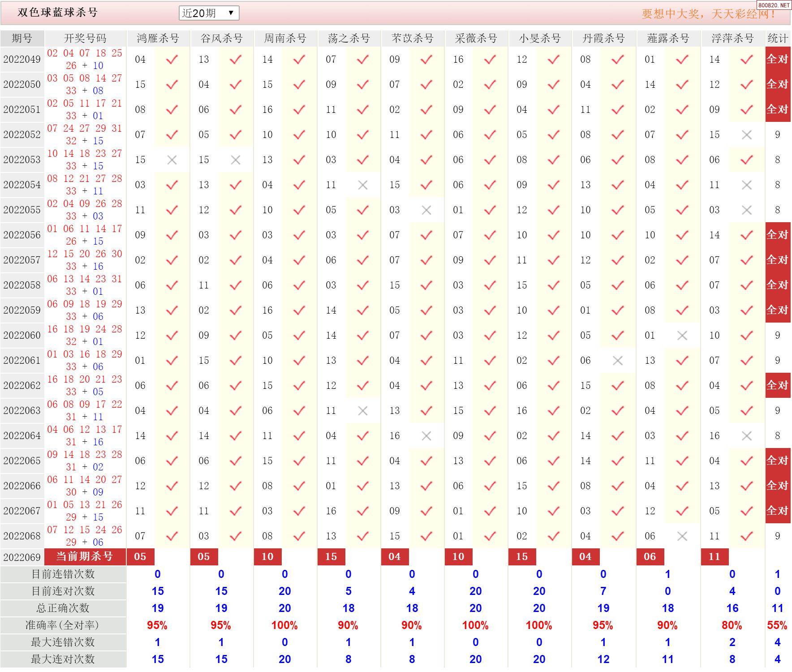Image resolution: width=792 pixels, height=672 pixels.
Task: Click the 周南 current kill number 10
Action: pyautogui.click(x=267, y=556)
